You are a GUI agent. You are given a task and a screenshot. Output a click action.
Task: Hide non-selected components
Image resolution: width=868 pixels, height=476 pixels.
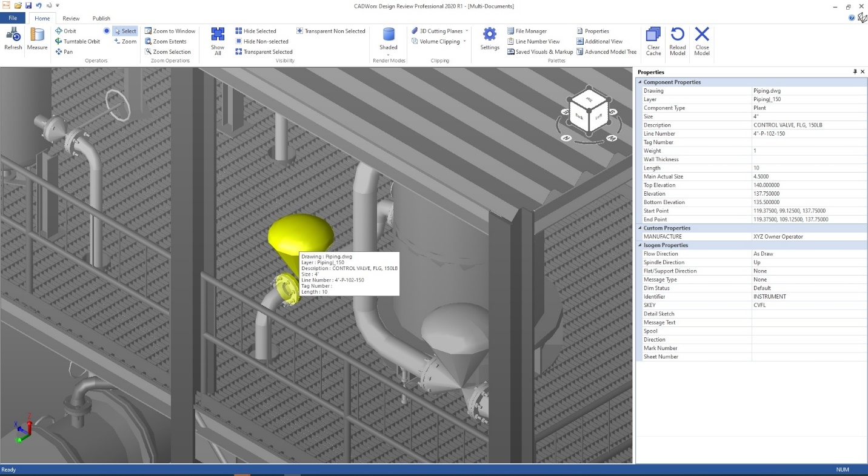point(262,41)
